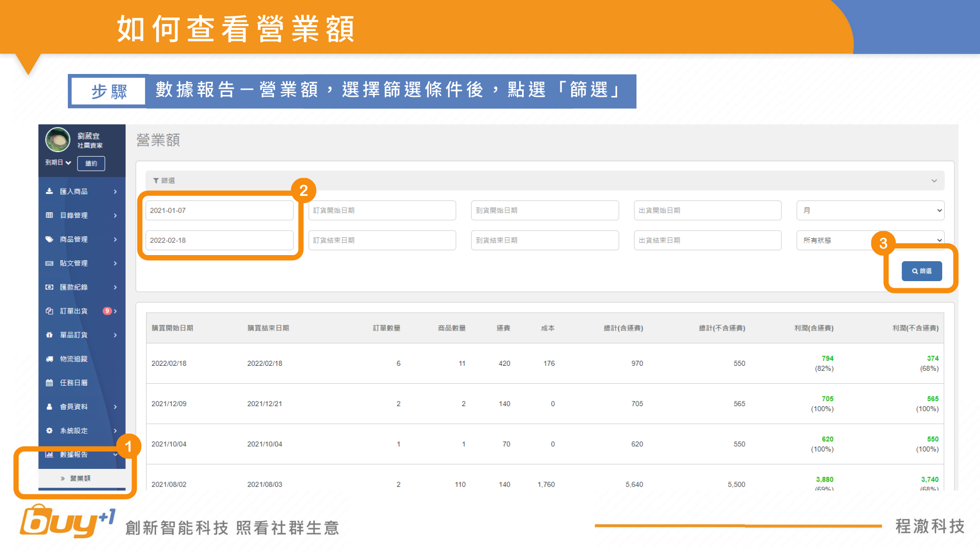Click the 目錄管理 table icon
Screen dimensions: 980x551
[50, 215]
